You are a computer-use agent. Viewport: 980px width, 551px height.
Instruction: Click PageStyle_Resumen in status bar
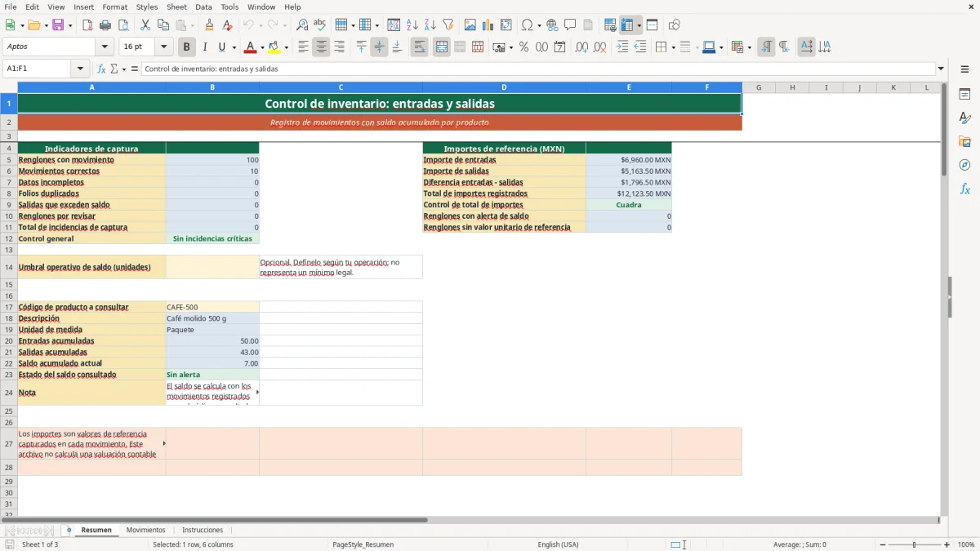(x=363, y=544)
